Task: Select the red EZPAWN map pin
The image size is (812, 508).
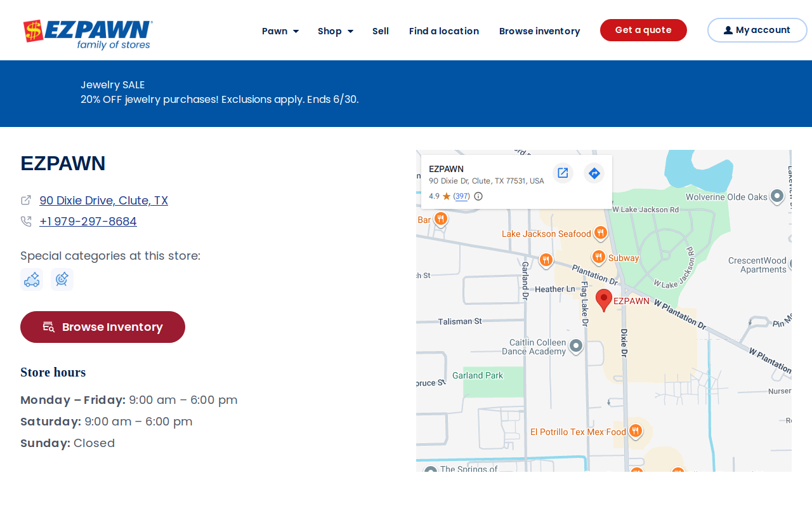Action: [605, 300]
